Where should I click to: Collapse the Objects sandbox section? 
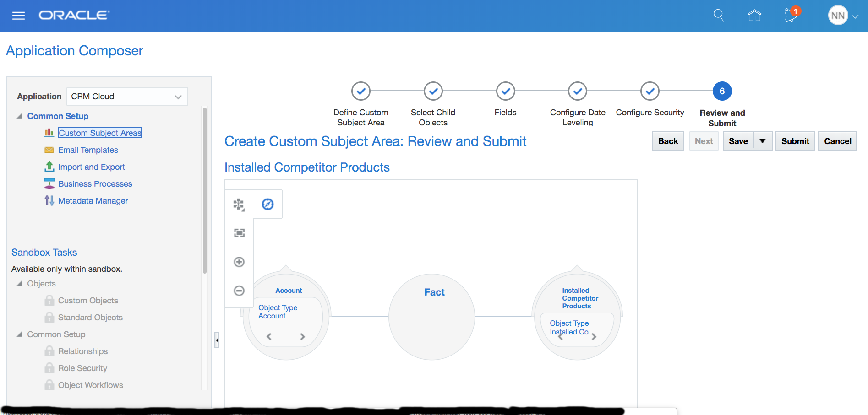(x=20, y=284)
